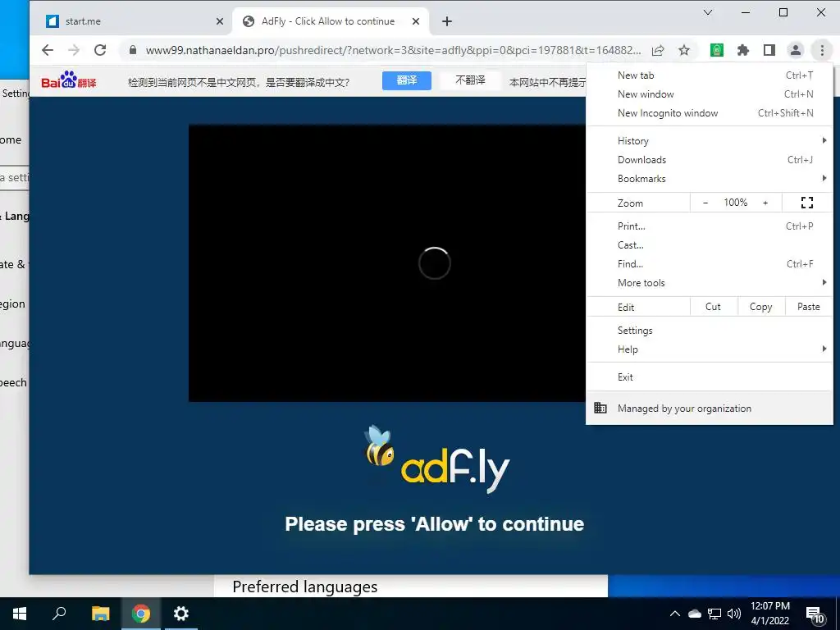Open the network tray icon

click(x=714, y=614)
